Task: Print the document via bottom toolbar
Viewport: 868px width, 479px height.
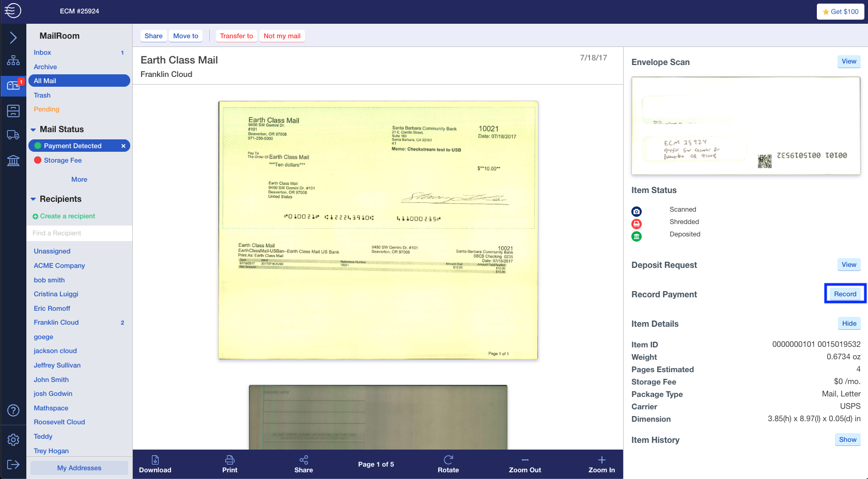Action: [230, 464]
